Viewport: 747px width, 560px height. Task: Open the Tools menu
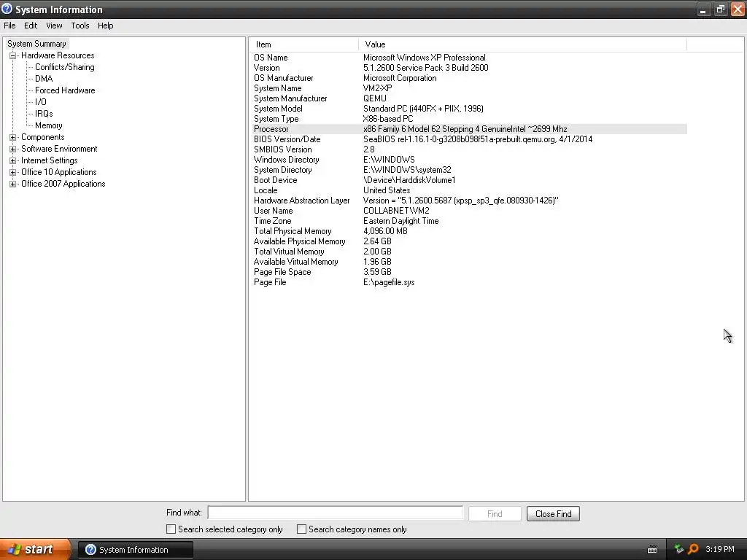[x=80, y=26]
